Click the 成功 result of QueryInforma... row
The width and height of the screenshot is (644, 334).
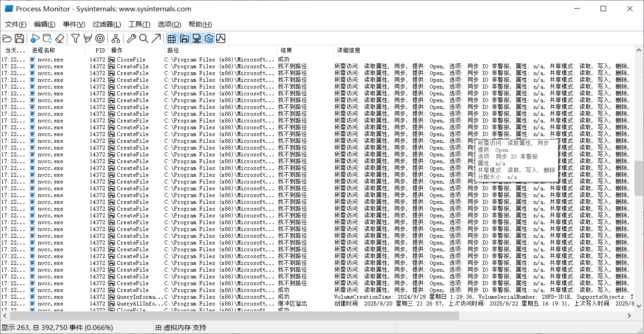[x=284, y=297]
